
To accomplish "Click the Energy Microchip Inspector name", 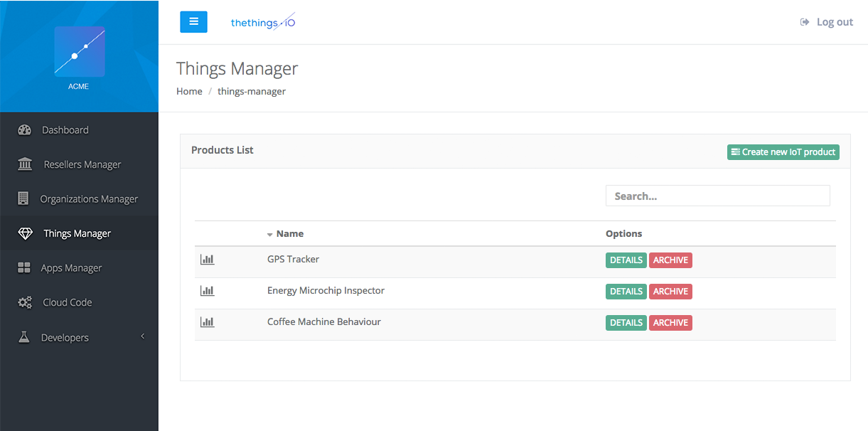I will coord(326,290).
